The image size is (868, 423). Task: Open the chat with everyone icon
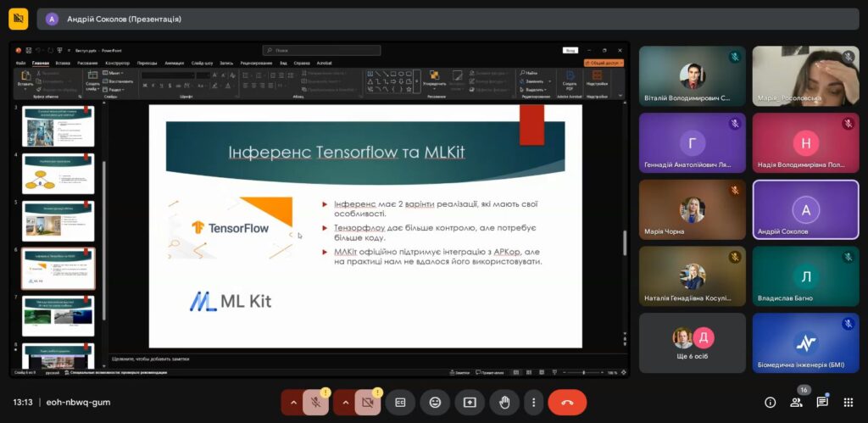pyautogui.click(x=822, y=403)
